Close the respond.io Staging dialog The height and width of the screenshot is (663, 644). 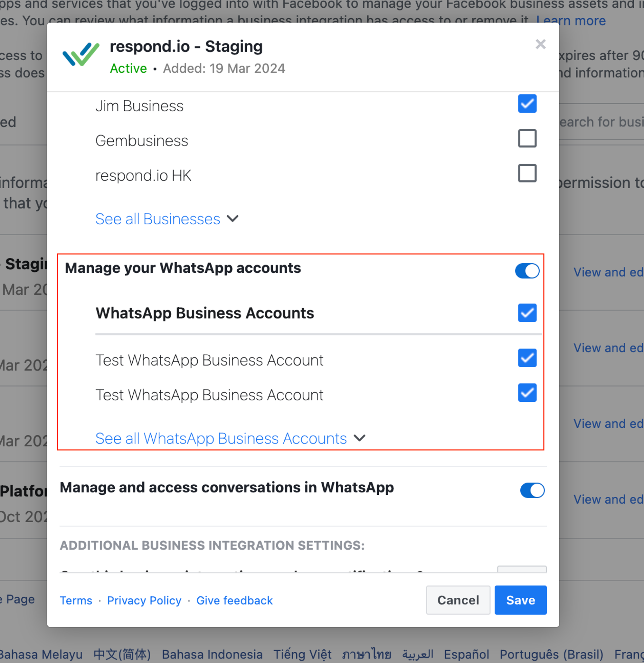click(x=540, y=44)
